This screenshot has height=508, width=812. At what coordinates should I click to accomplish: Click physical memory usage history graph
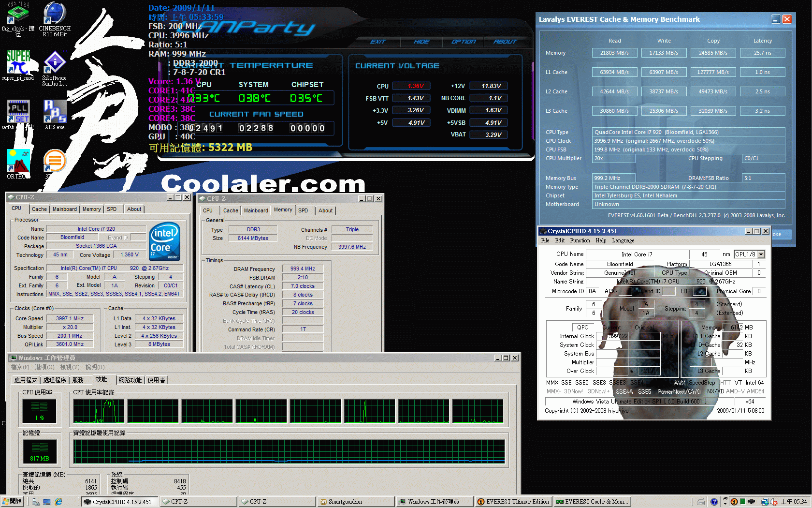[x=289, y=452]
